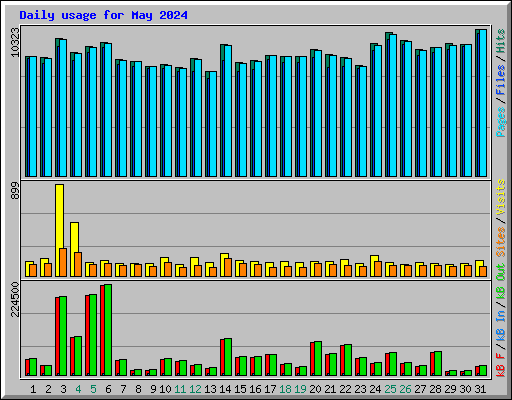Click day label 14 on the x-axis
Viewport: 512px width, 400px height.
click(x=225, y=389)
